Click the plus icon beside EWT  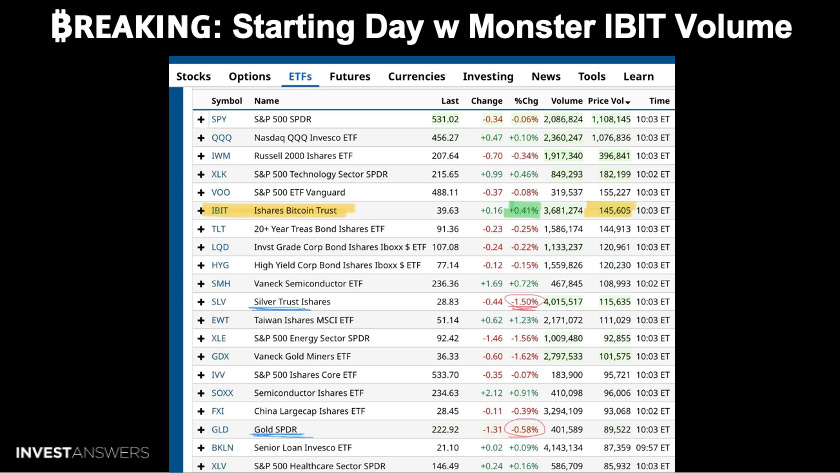point(201,320)
